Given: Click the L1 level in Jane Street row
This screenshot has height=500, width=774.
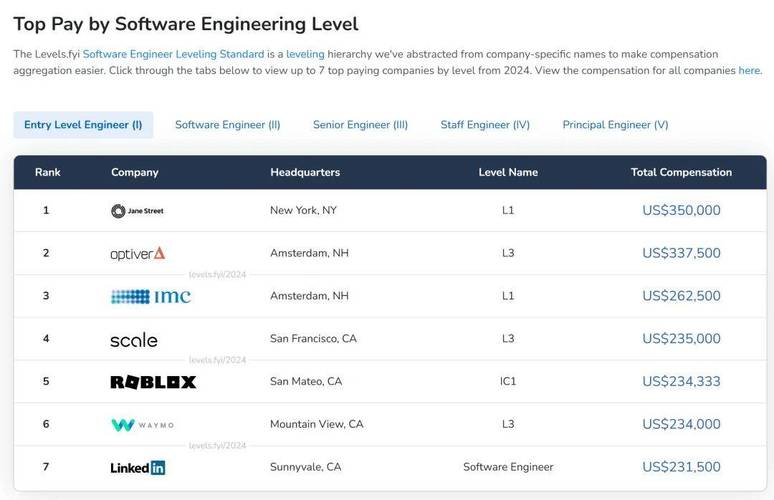Looking at the screenshot, I should pos(508,210).
